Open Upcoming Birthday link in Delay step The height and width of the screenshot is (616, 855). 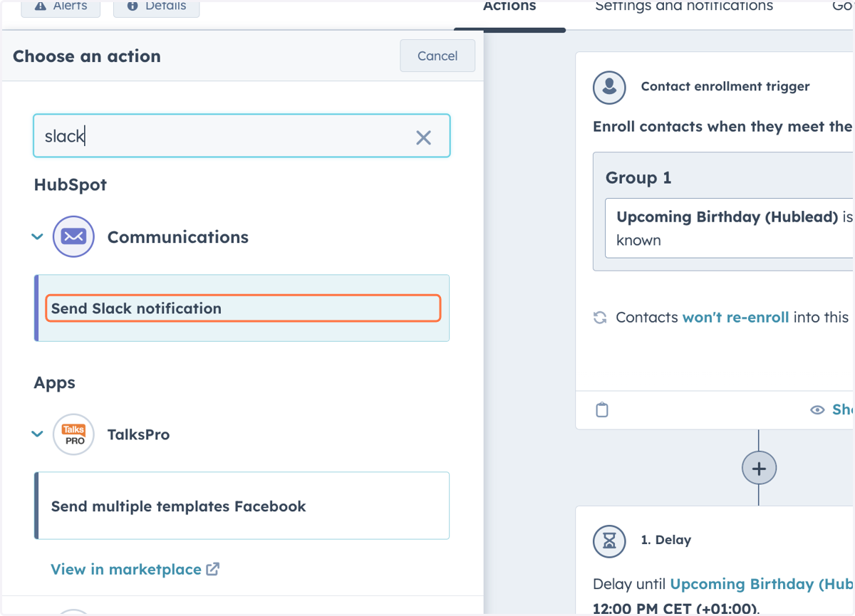point(761,584)
